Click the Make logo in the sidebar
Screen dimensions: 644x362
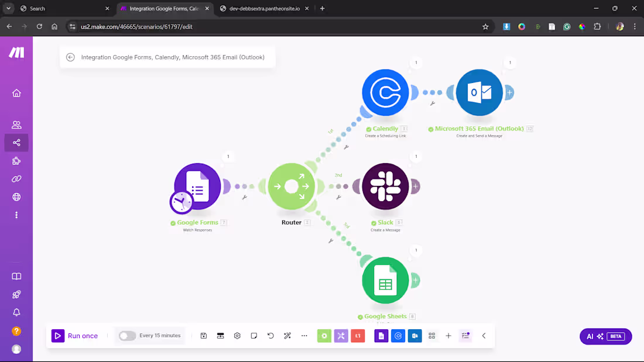pyautogui.click(x=16, y=53)
